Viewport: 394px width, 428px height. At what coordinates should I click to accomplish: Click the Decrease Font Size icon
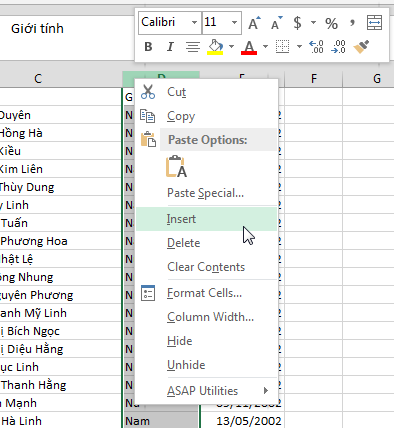(x=276, y=23)
